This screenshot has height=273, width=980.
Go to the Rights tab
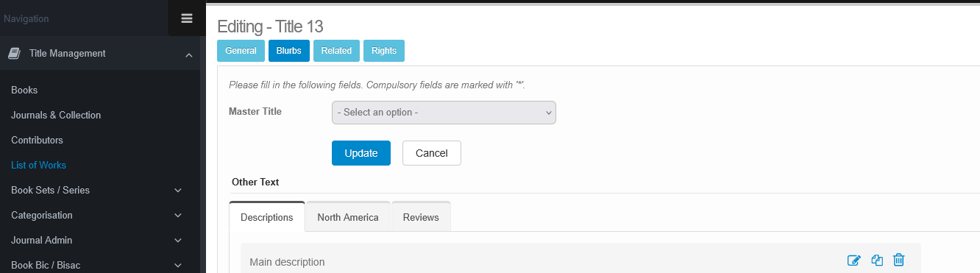[x=384, y=51]
